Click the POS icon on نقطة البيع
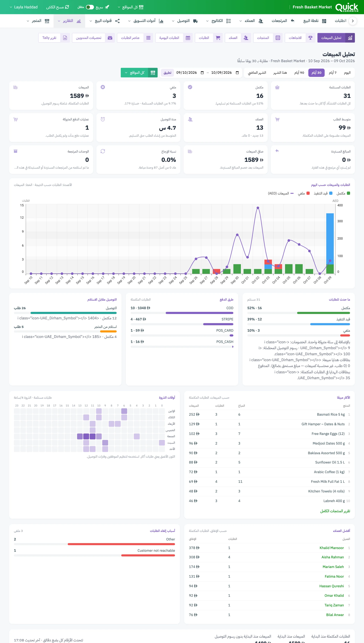Image resolution: width=364 pixels, height=643 pixels. (324, 21)
